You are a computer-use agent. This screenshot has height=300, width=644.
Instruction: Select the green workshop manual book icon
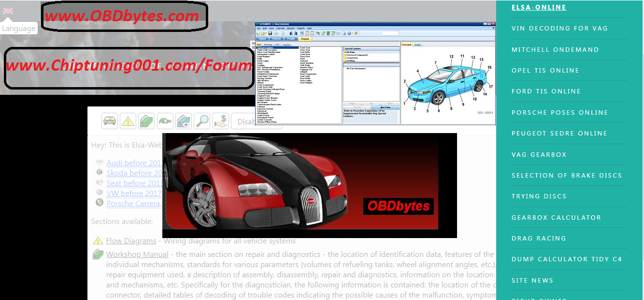point(146,121)
